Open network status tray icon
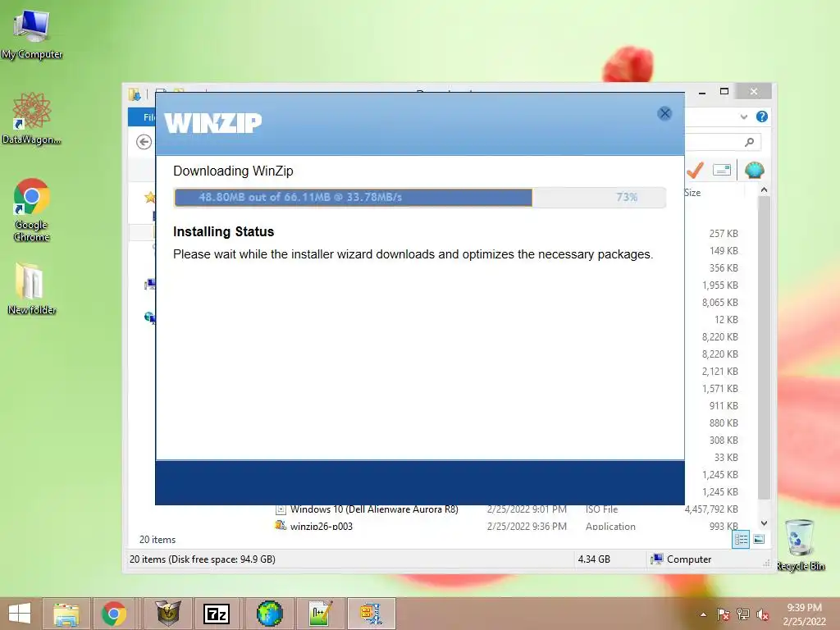This screenshot has width=840, height=630. coord(743,614)
